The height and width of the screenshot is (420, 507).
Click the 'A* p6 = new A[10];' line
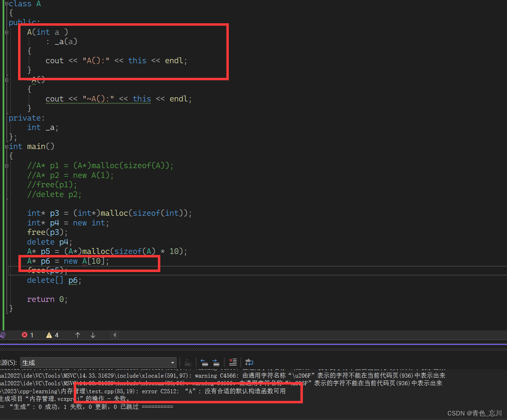[68, 261]
